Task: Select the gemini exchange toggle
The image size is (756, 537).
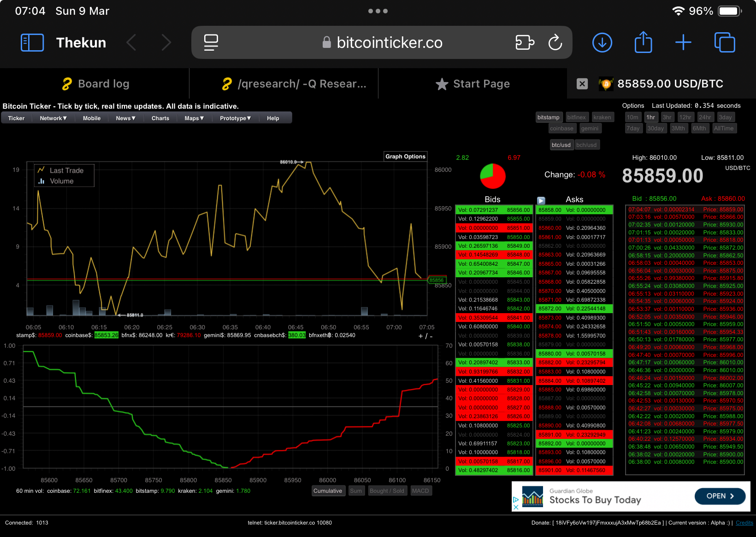Action: pos(590,128)
